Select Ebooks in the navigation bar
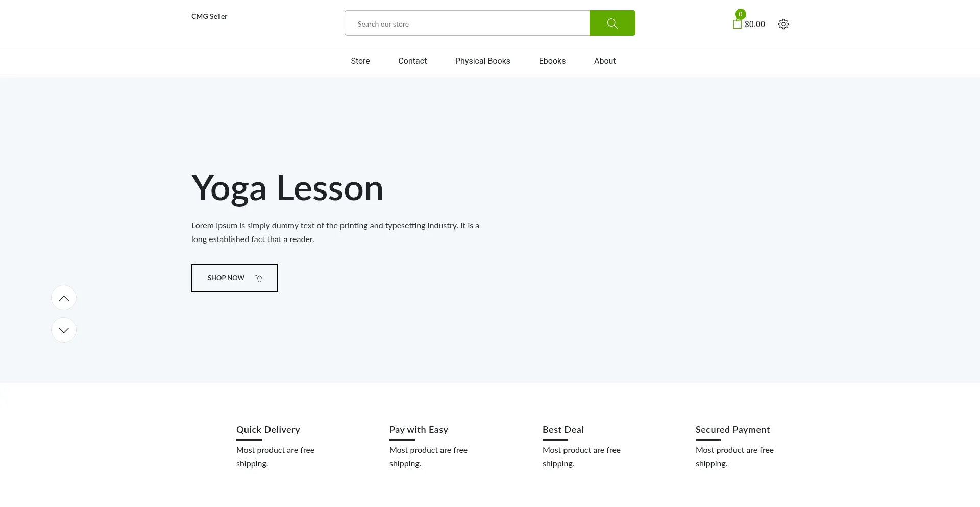Image resolution: width=980 pixels, height=507 pixels. pos(552,61)
